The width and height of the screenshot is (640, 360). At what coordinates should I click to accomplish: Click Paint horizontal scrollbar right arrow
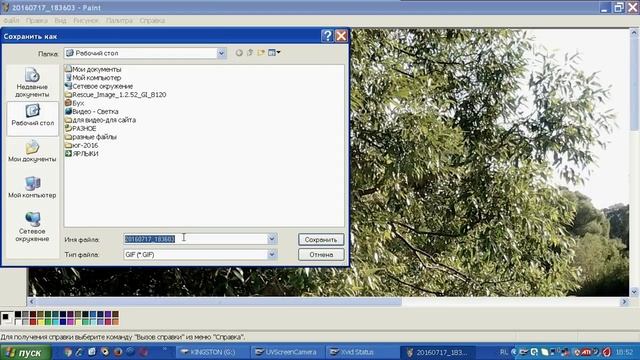(x=624, y=302)
